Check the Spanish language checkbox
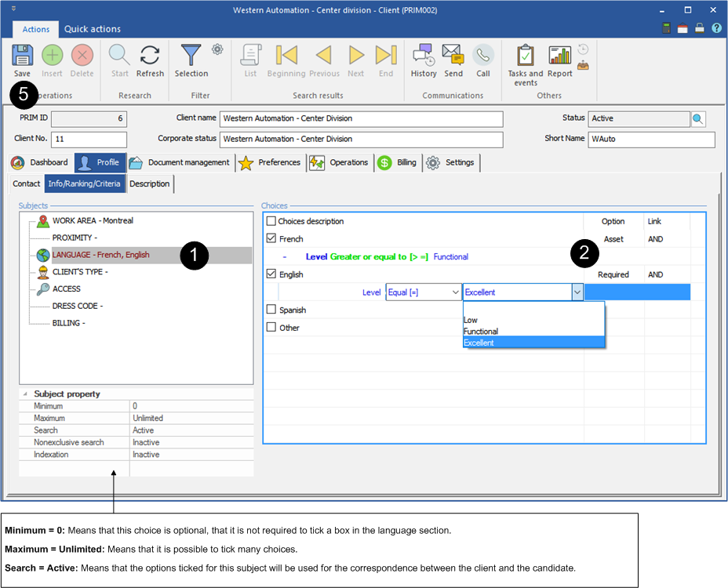Image resolution: width=728 pixels, height=588 pixels. coord(271,309)
